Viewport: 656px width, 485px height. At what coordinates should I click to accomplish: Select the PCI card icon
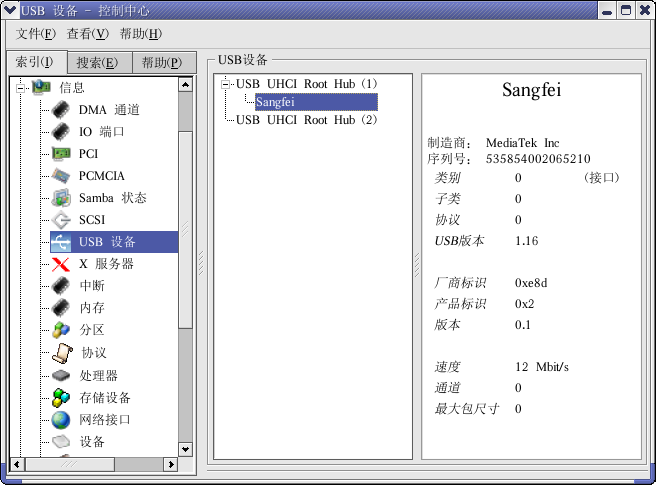61,154
